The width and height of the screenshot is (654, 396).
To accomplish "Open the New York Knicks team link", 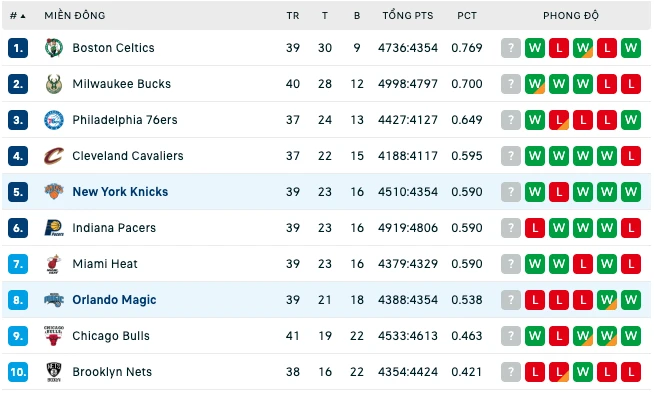I will click(120, 192).
